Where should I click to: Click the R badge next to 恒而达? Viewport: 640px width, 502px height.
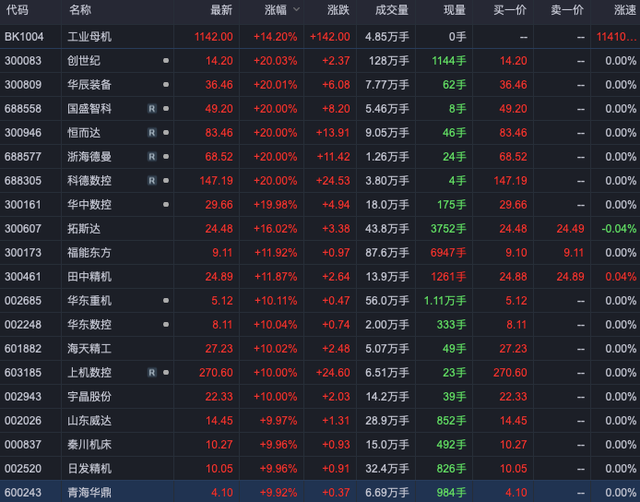click(152, 133)
